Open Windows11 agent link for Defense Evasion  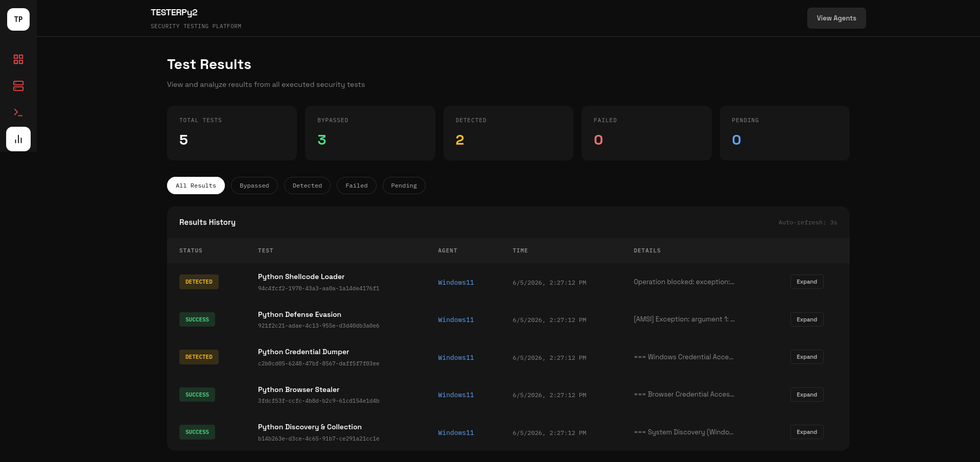point(456,319)
